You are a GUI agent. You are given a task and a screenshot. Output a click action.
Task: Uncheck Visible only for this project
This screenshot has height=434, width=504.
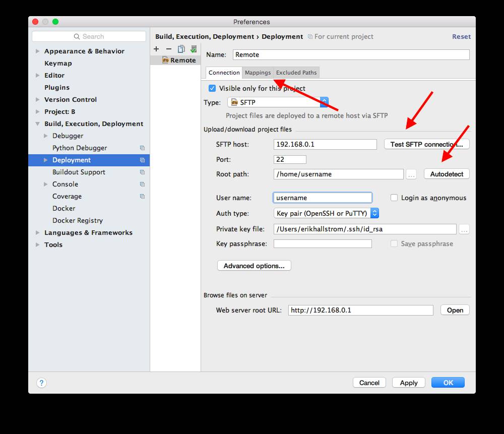(212, 88)
